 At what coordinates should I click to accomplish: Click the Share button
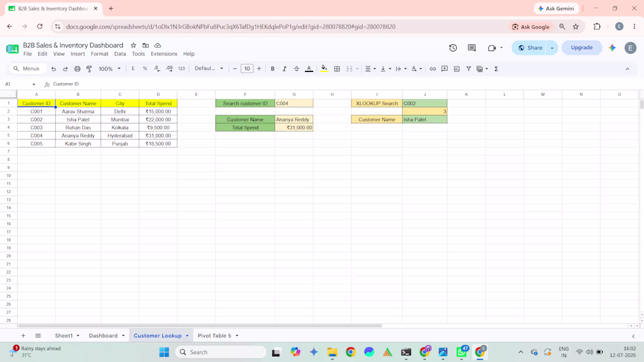(529, 48)
